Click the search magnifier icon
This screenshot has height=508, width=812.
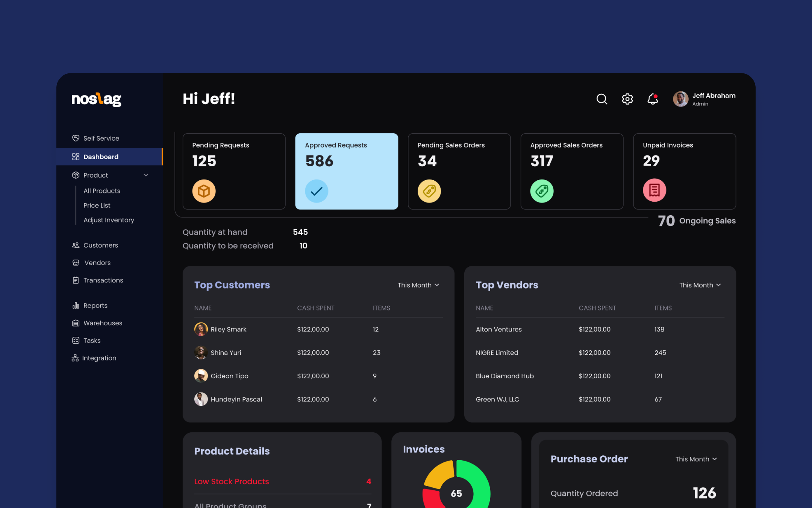point(602,99)
